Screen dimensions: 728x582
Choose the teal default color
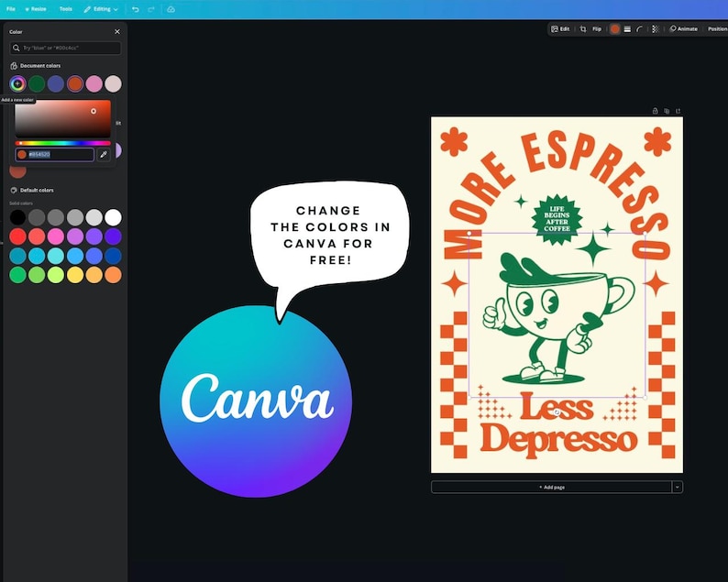(x=17, y=256)
